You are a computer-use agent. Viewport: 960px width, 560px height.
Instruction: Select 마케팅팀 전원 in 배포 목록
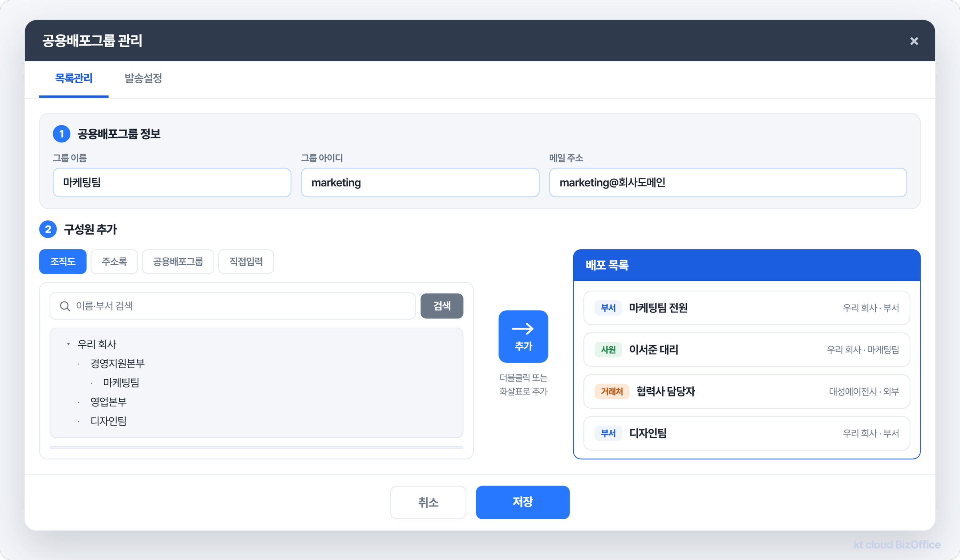click(x=746, y=308)
